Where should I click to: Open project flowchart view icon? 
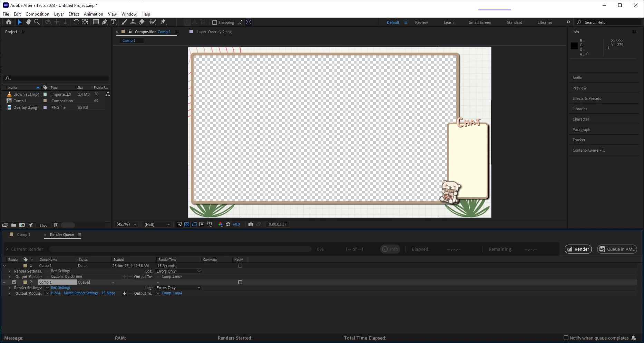pos(108,94)
